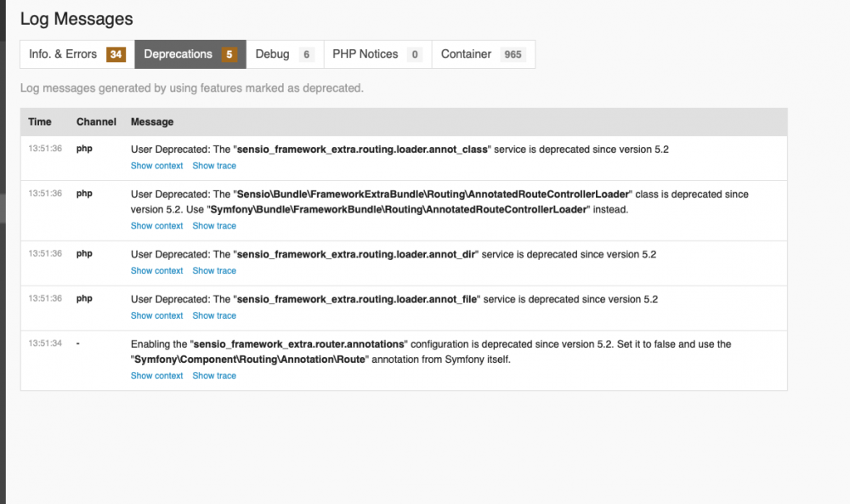
Task: Show context for annot_dir service deprecation
Action: click(x=156, y=270)
